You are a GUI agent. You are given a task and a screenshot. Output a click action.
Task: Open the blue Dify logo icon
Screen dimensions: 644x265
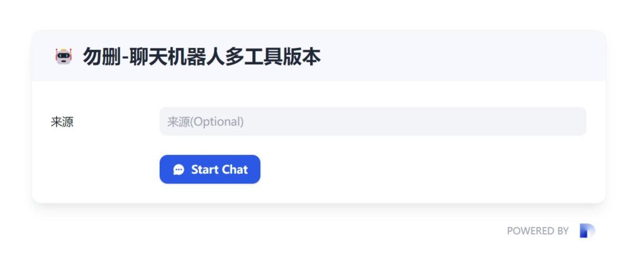click(x=587, y=231)
